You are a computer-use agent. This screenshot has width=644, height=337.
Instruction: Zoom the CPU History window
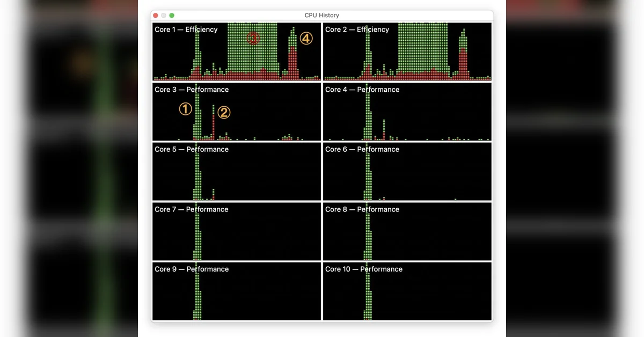click(172, 16)
